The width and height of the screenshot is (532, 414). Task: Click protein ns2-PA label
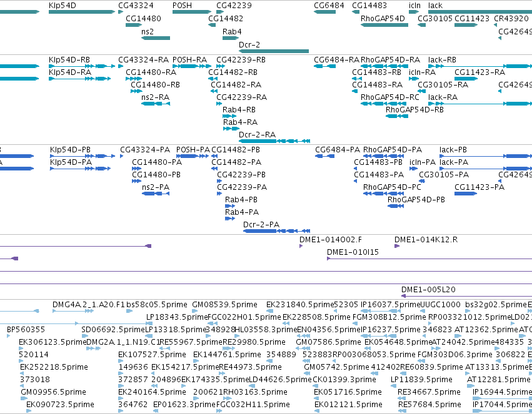(x=156, y=187)
